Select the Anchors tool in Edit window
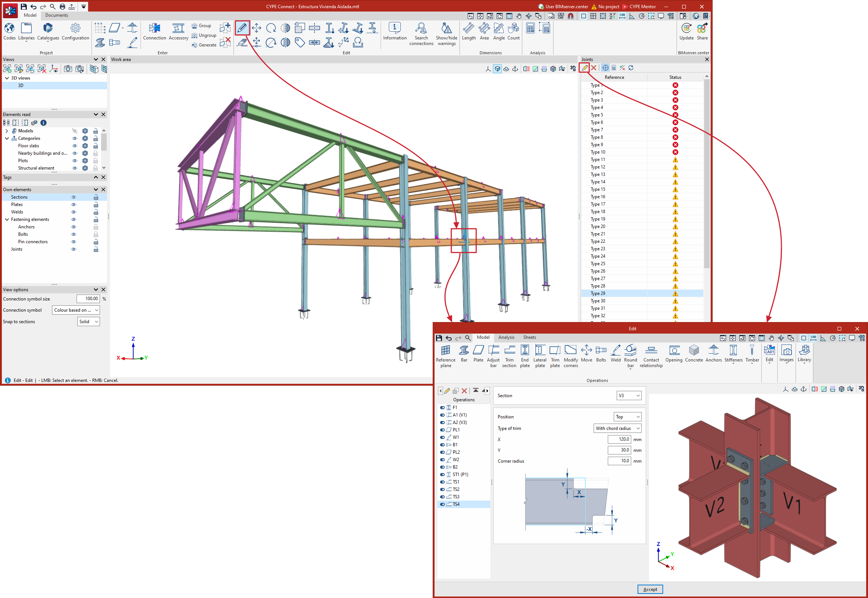 [x=714, y=354]
